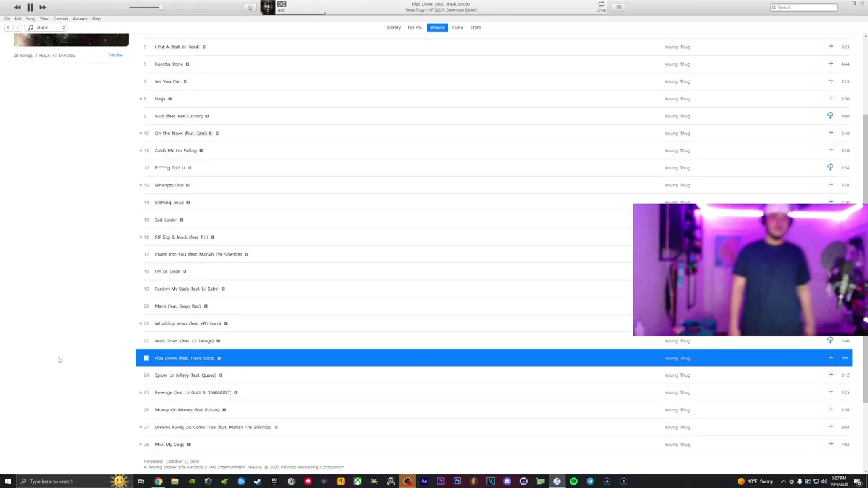Click into the Search field

tap(804, 7)
